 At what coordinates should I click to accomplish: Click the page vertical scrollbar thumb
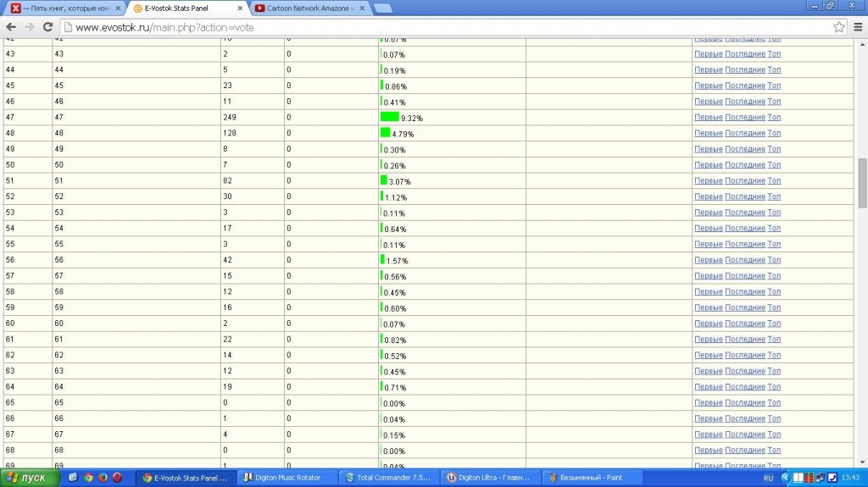click(862, 182)
